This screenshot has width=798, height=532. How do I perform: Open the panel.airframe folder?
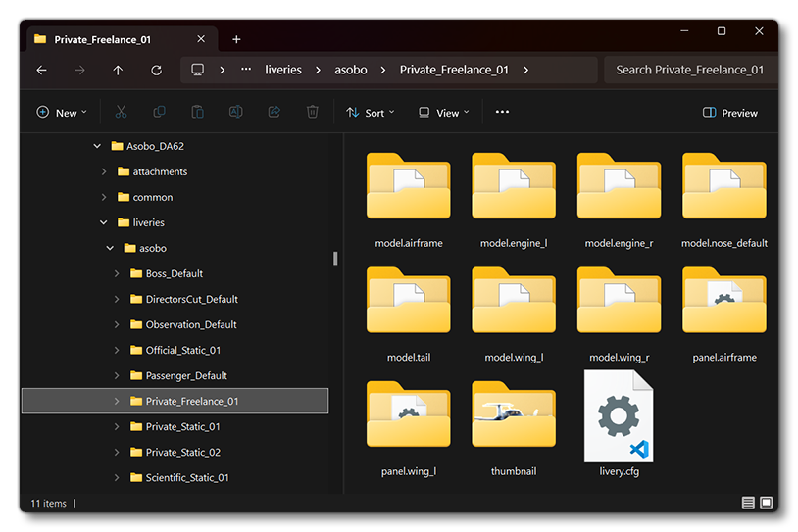[x=724, y=314]
